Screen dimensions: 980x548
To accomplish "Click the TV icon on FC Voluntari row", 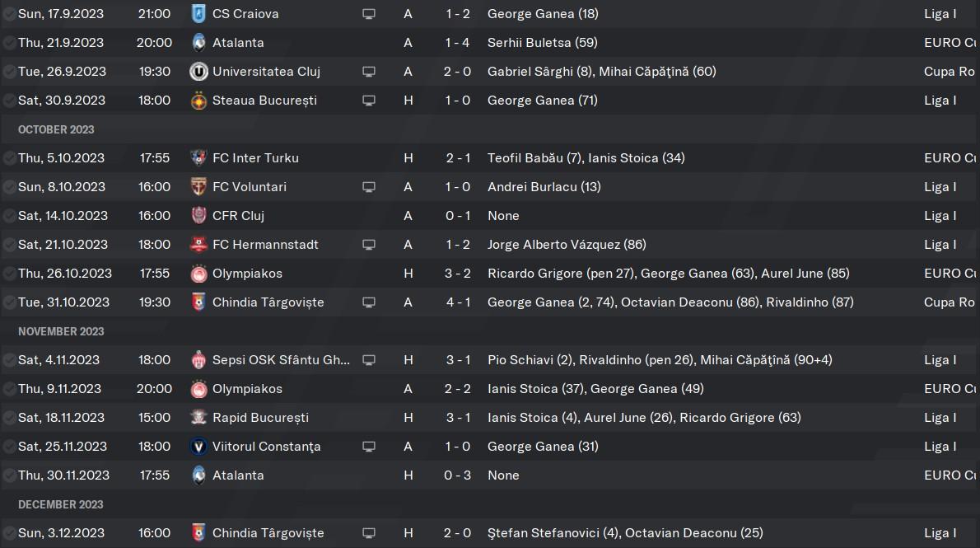I will [x=369, y=187].
